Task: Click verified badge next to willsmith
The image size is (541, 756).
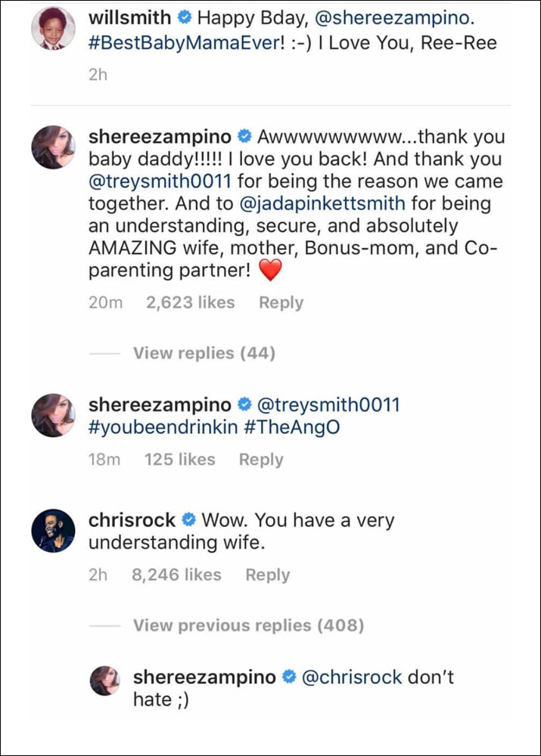Action: point(187,16)
